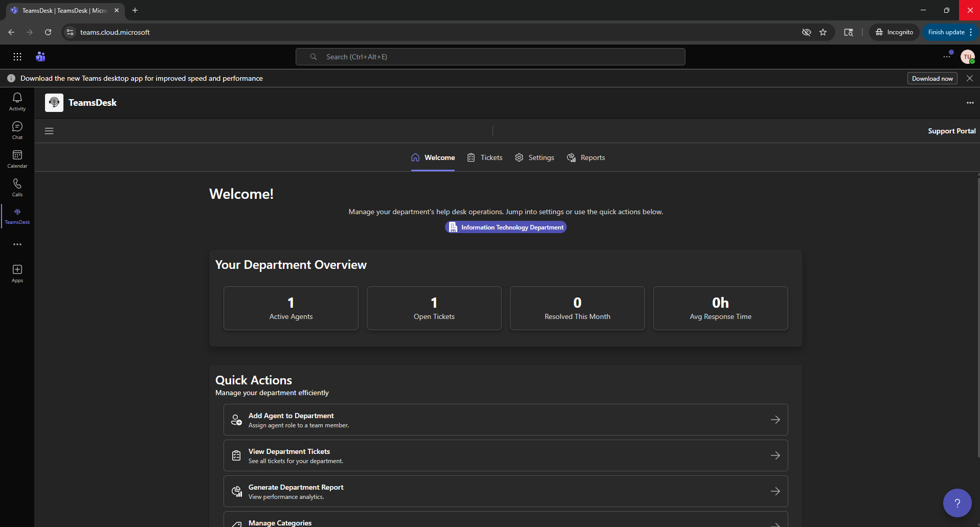Click the Add Agent to Department arrow
The height and width of the screenshot is (527, 980).
(775, 419)
